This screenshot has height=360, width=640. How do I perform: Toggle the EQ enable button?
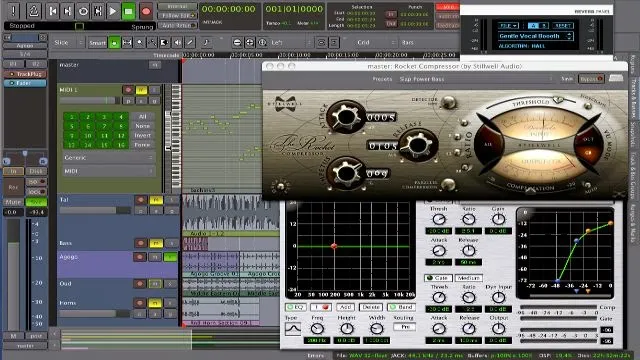(296, 307)
